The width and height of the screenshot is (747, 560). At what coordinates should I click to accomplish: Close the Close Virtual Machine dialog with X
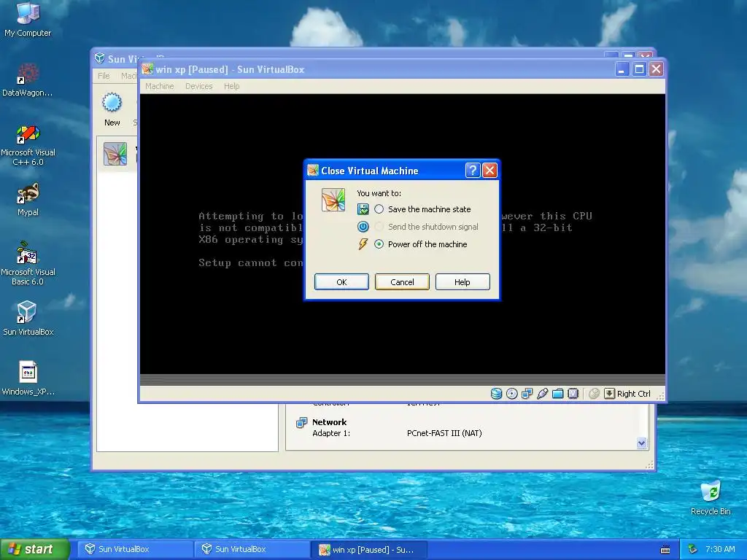[x=489, y=171]
